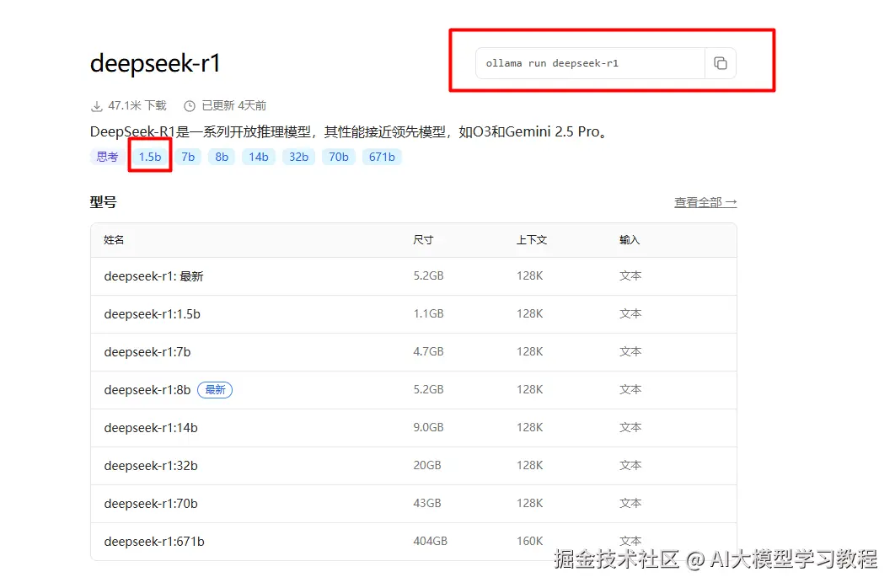Click the 128K cell in 32b row
Image resolution: width=895 pixels, height=588 pixels.
(x=530, y=465)
